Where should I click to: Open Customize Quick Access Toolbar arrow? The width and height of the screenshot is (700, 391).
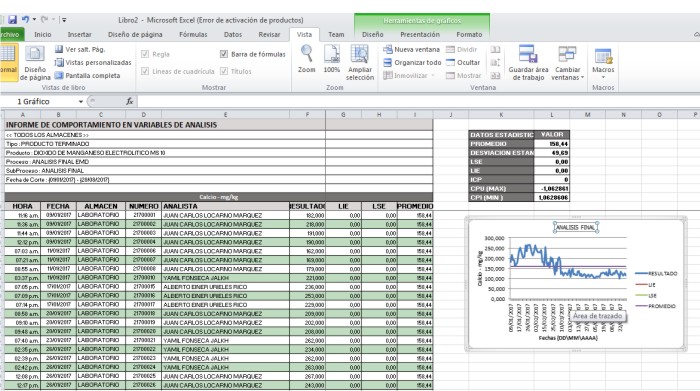[x=64, y=20]
